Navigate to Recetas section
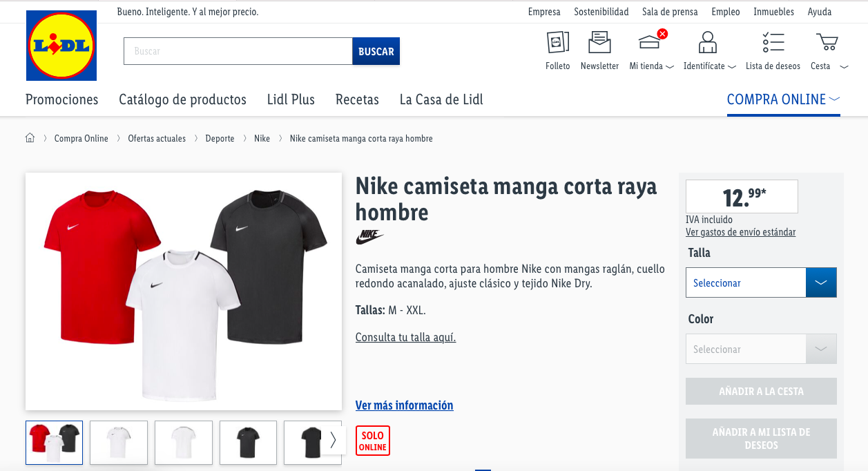868x471 pixels. click(357, 99)
